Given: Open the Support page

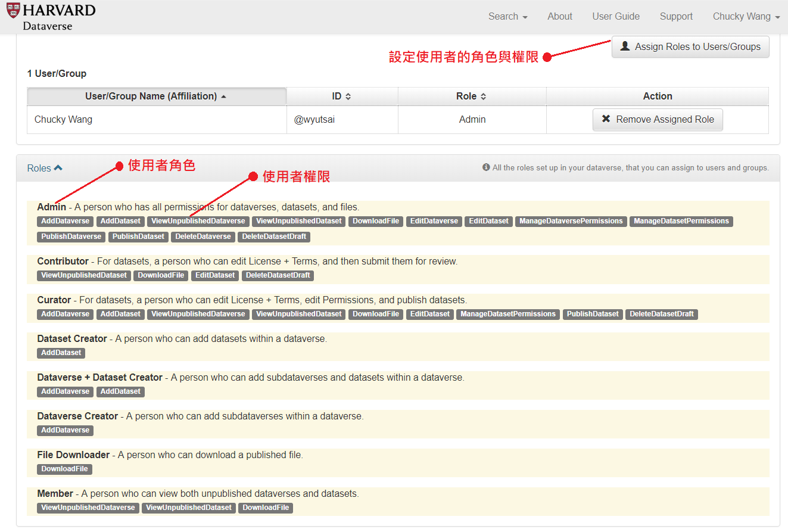Looking at the screenshot, I should click(x=676, y=17).
